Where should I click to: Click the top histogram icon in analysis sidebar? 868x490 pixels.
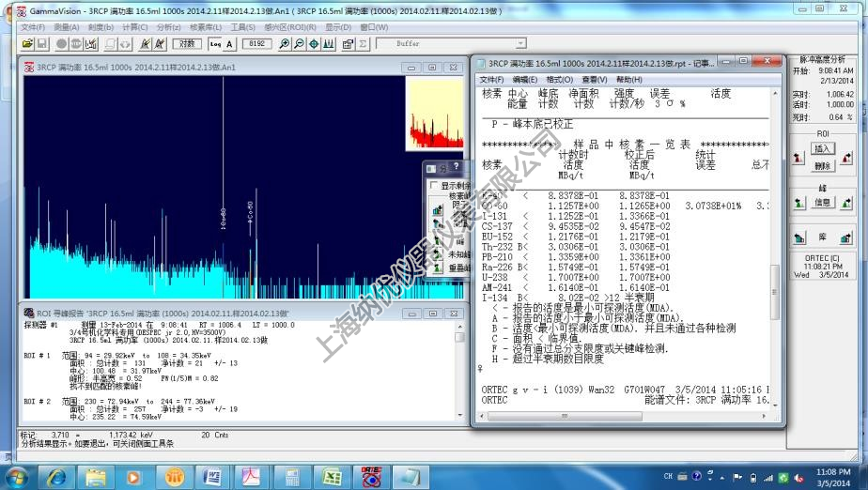click(x=438, y=209)
